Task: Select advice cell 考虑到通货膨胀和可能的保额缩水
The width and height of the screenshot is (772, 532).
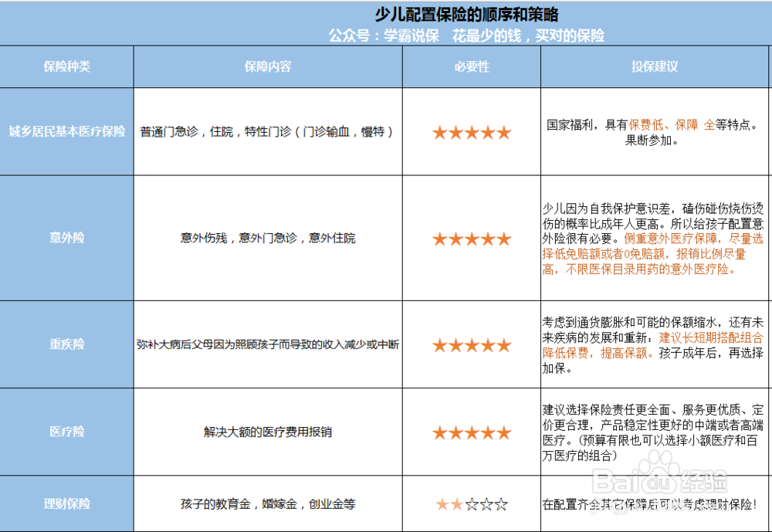Action: pyautogui.click(x=653, y=345)
